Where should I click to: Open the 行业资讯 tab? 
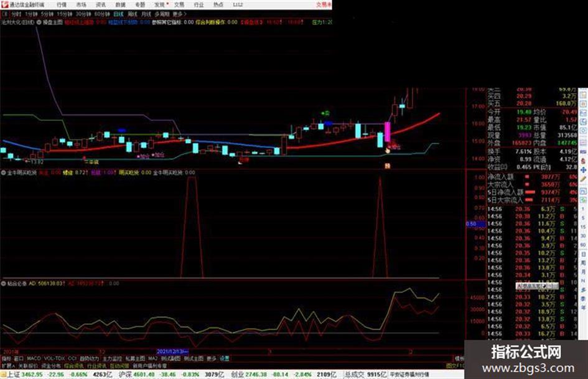coord(97,365)
